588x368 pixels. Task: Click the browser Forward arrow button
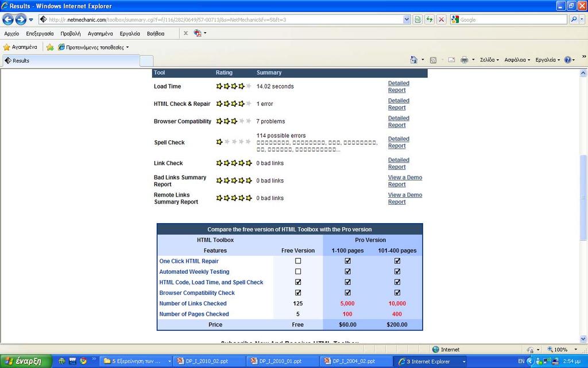coord(21,19)
